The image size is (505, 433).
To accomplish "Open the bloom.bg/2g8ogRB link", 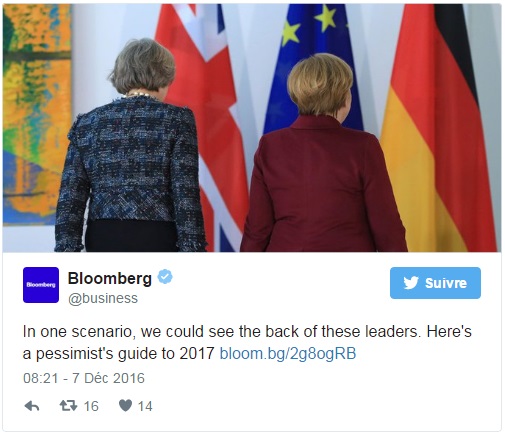I will (288, 353).
